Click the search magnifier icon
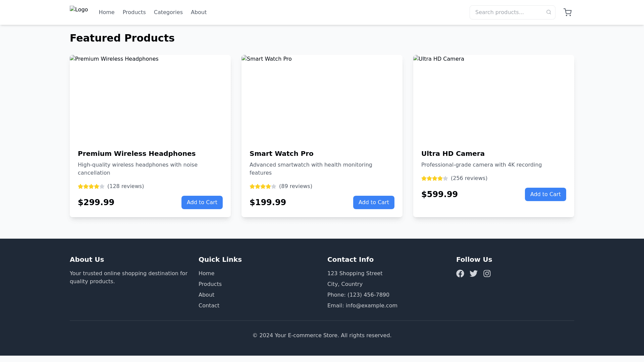Viewport: 644px width, 362px height. tap(548, 12)
